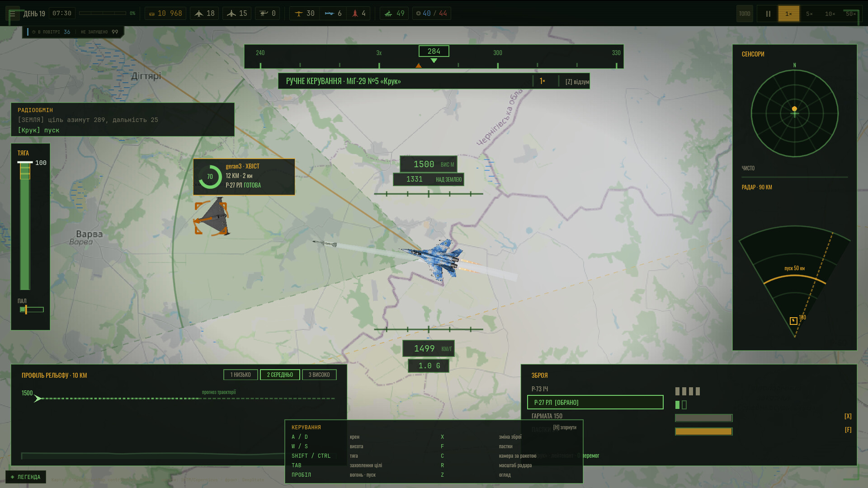
Task: Click the В ПОВІТРІ 36 status
Action: pyautogui.click(x=51, y=32)
